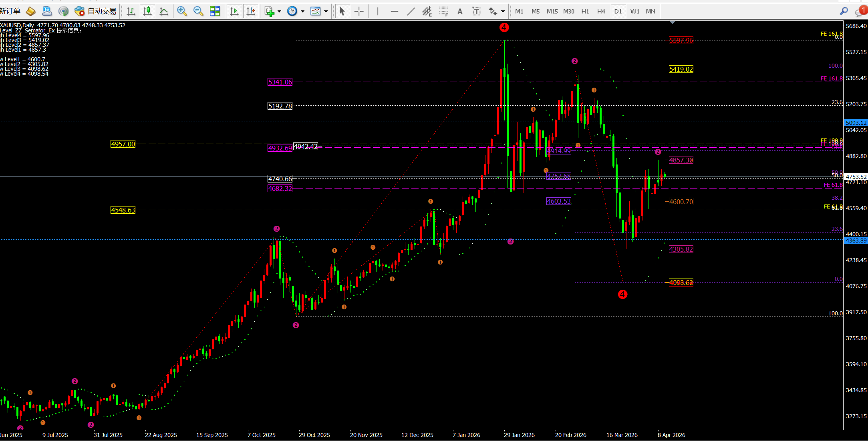The width and height of the screenshot is (868, 441).
Task: Select the crosshair tool
Action: (x=359, y=11)
